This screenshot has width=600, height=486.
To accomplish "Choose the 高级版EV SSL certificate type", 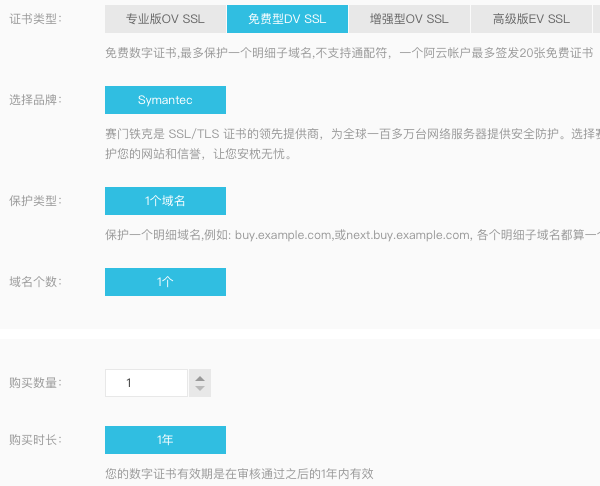I will point(531,19).
